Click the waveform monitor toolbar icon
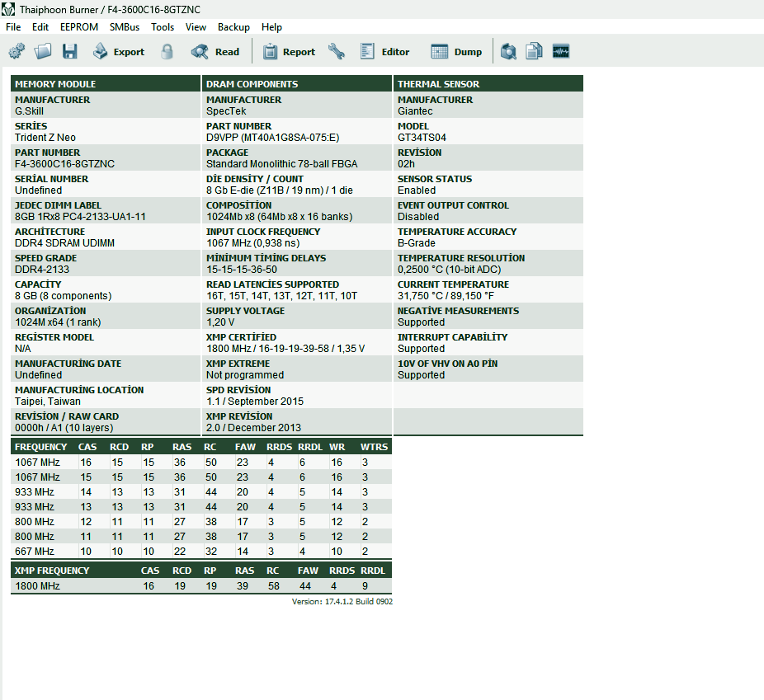The width and height of the screenshot is (764, 700). click(561, 51)
